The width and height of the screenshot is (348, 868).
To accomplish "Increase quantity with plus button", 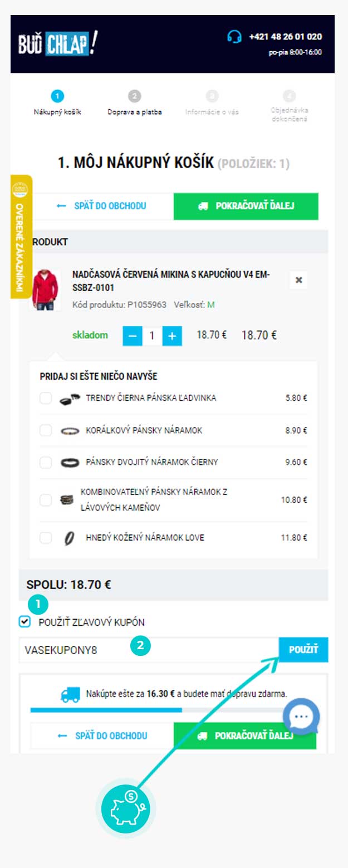I will (172, 336).
